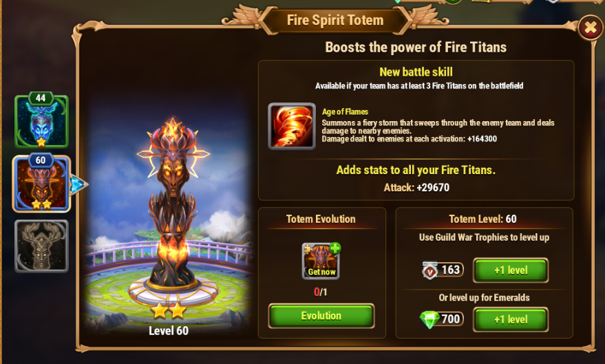Level up using 163 Guild War Trophies
This screenshot has width=605, height=364.
pyautogui.click(x=511, y=270)
